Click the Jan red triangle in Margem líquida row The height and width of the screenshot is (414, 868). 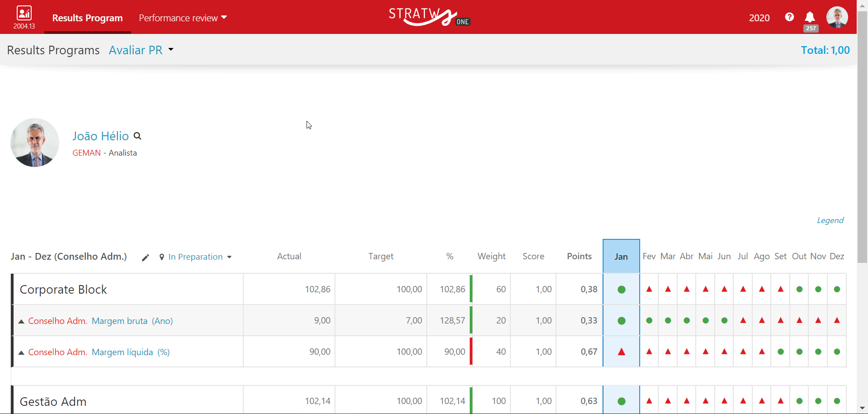[x=621, y=352]
